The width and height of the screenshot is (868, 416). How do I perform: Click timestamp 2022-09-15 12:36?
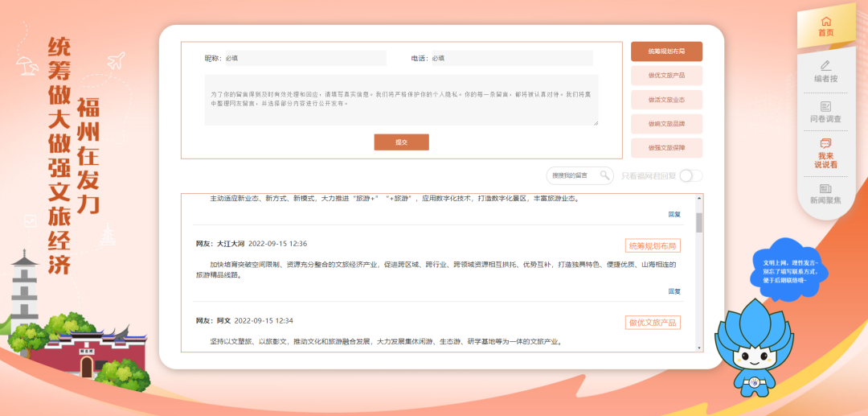click(278, 244)
